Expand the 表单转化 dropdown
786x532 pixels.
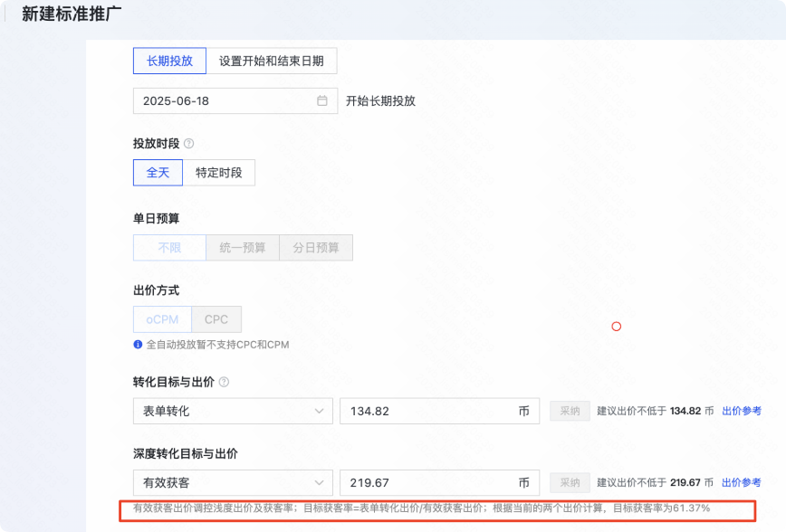(x=233, y=411)
